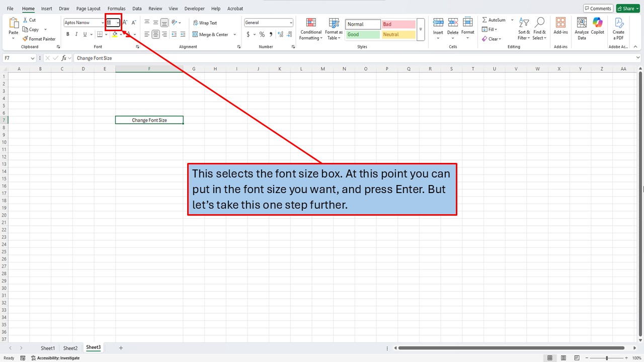Open the Number Format dropdown showing General

(x=268, y=22)
